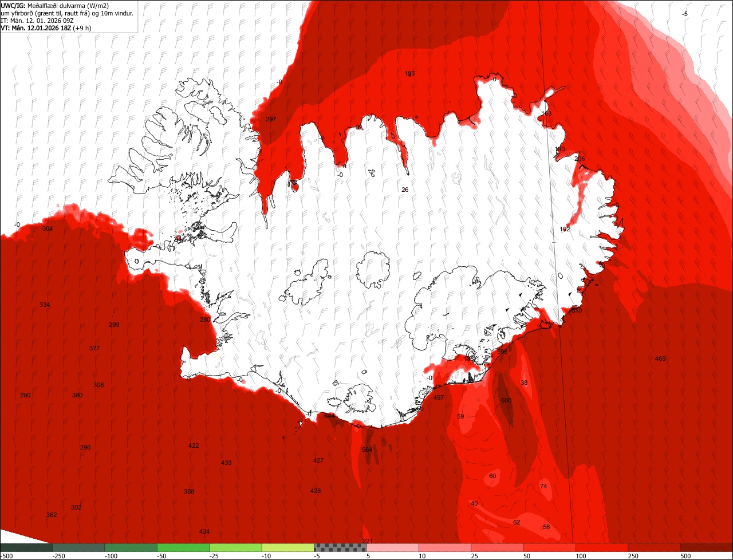
Task: Click the map value '644' on the south coast
Action: [329, 416]
